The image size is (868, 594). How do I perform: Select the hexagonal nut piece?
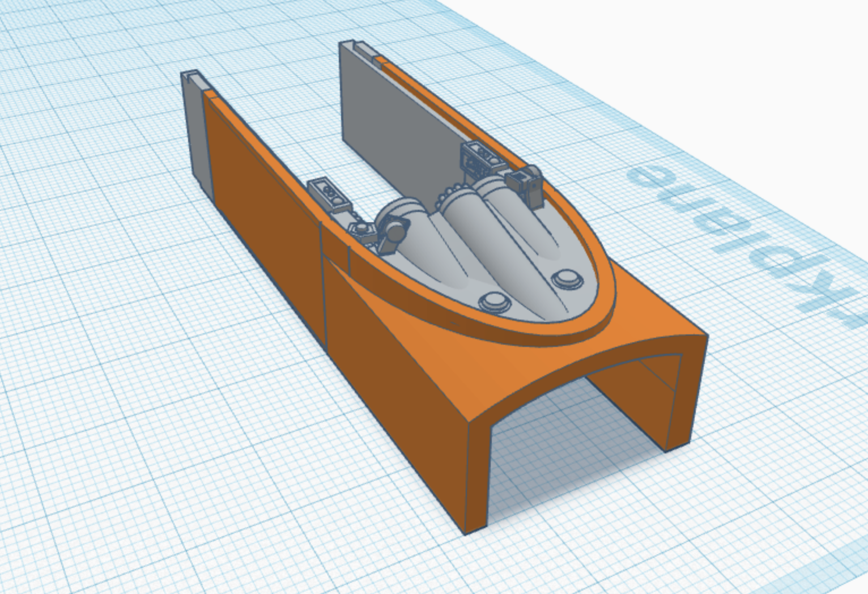pos(361,230)
